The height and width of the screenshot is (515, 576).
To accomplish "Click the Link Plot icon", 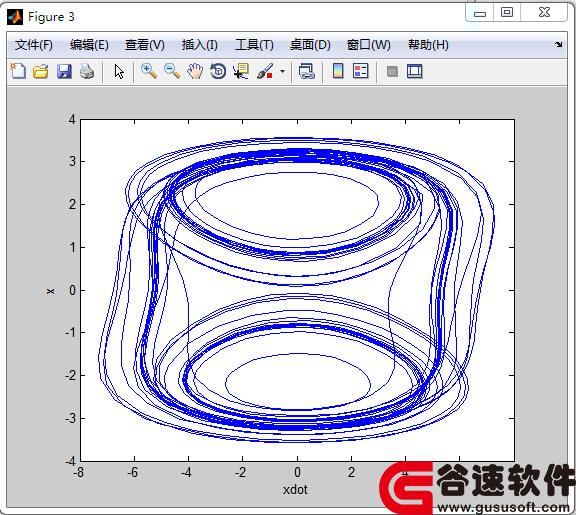I will click(306, 71).
